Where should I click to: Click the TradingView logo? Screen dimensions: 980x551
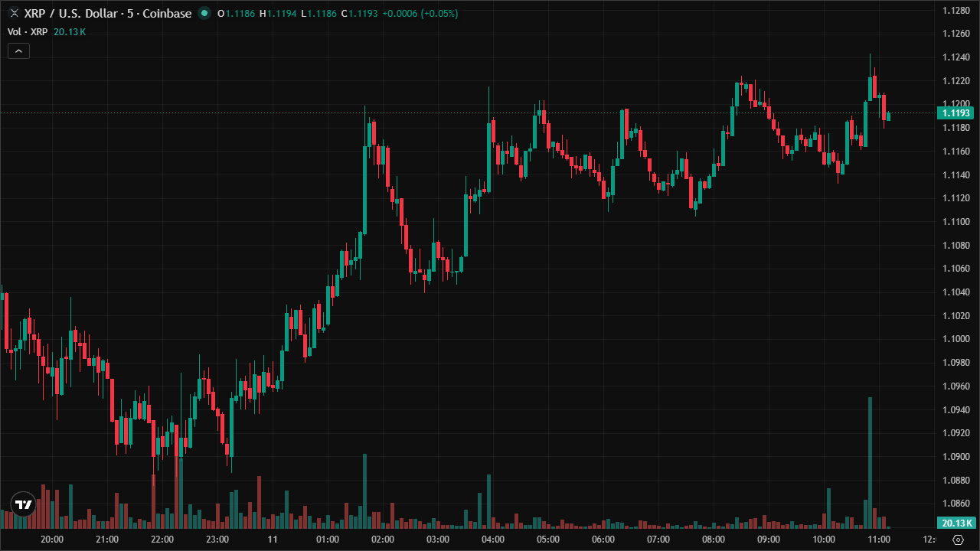(24, 504)
